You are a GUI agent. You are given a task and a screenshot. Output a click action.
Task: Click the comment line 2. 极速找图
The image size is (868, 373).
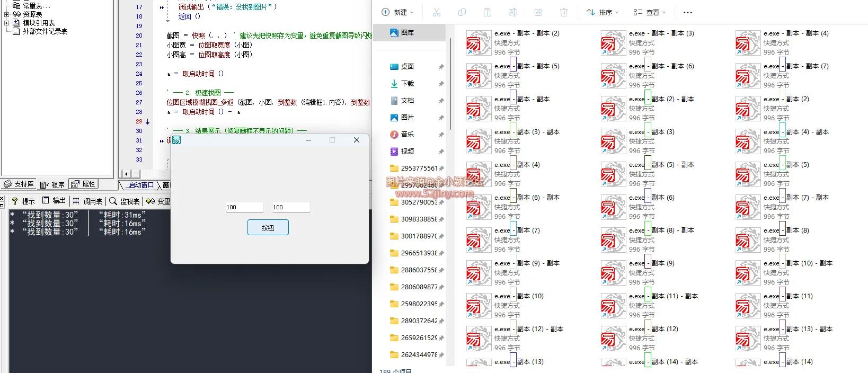click(200, 93)
